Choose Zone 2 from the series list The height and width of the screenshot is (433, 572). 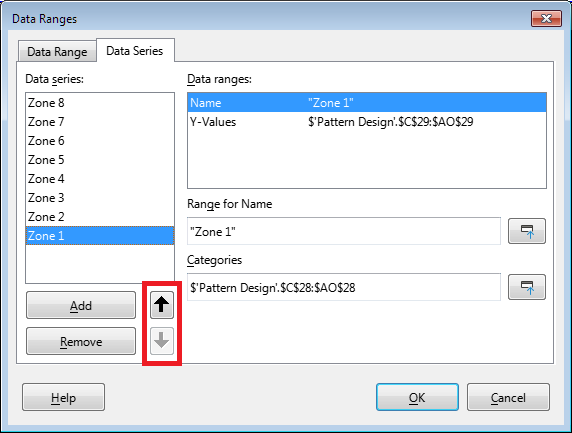[x=100, y=217]
